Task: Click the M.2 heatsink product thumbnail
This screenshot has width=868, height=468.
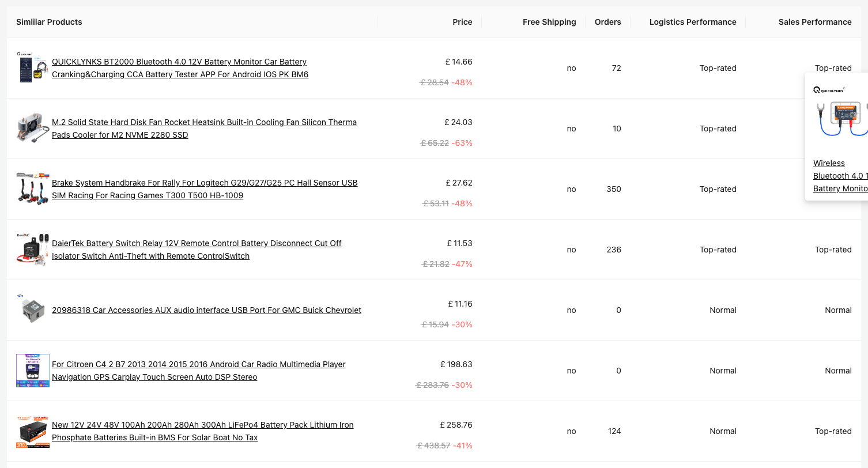Action: coord(33,128)
